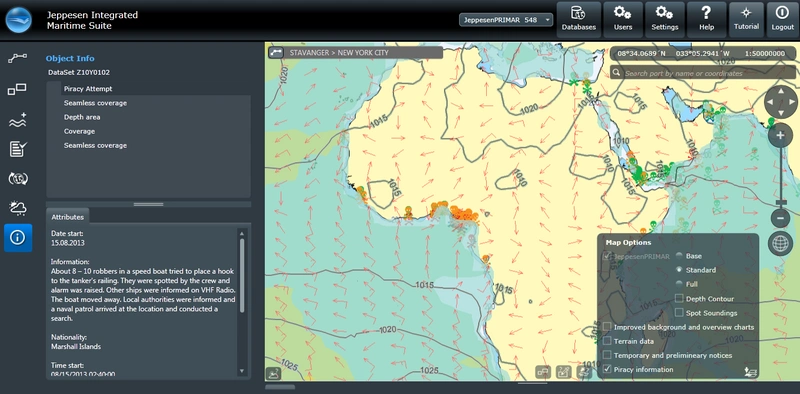Screen dimensions: 800x394
Task: Click the waves-plus sidebar icon
Action: click(x=18, y=119)
